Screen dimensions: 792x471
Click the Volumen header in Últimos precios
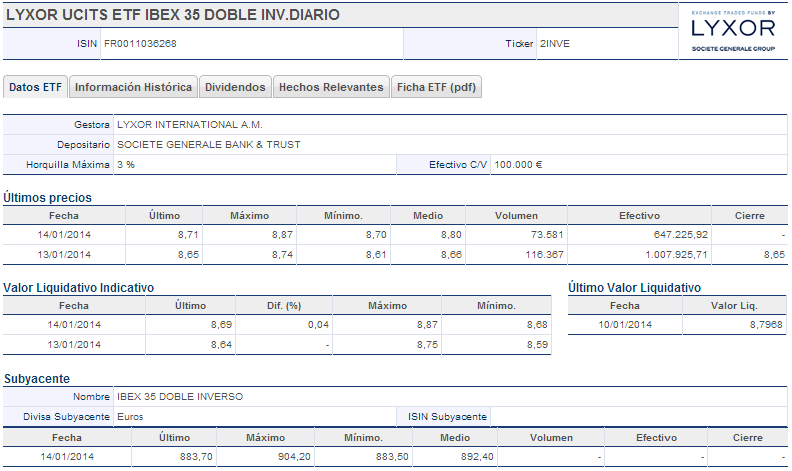[516, 215]
